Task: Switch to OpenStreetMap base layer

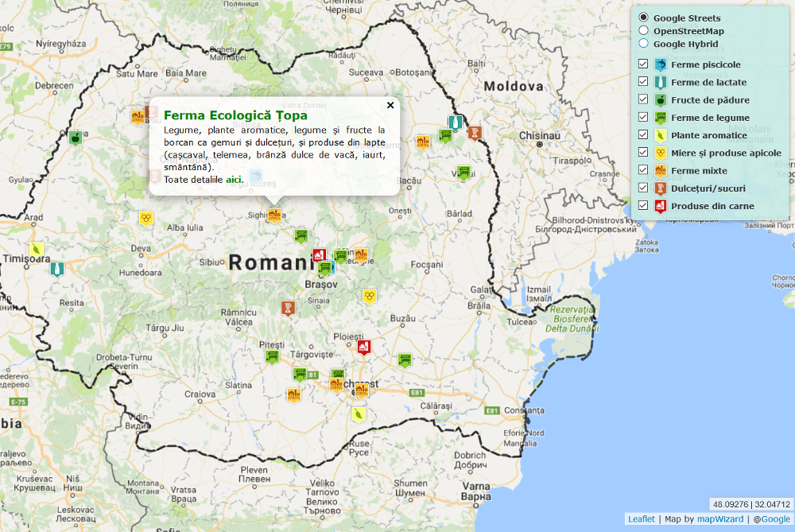Action: tap(643, 30)
